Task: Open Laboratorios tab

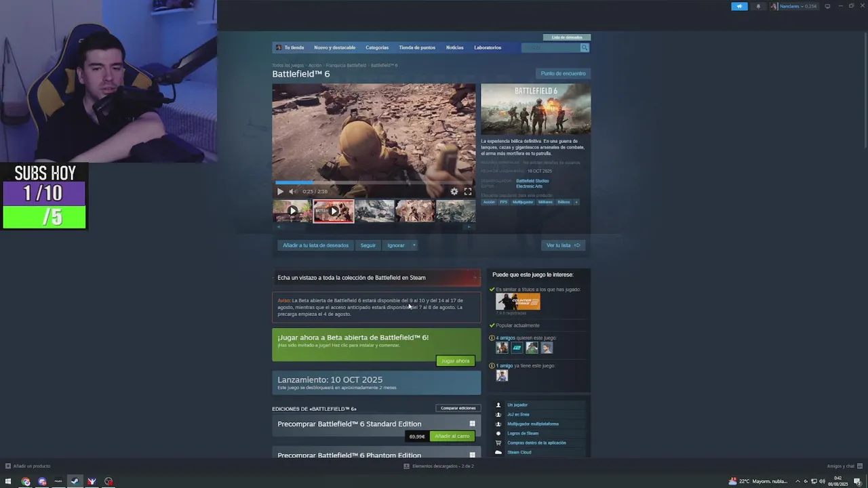Action: (488, 47)
